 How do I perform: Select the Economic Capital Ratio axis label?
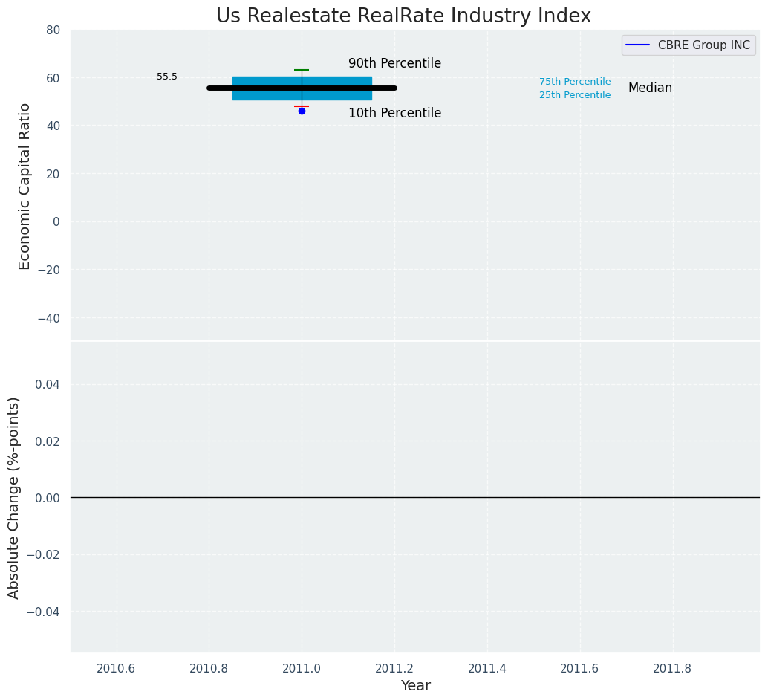[x=25, y=186]
